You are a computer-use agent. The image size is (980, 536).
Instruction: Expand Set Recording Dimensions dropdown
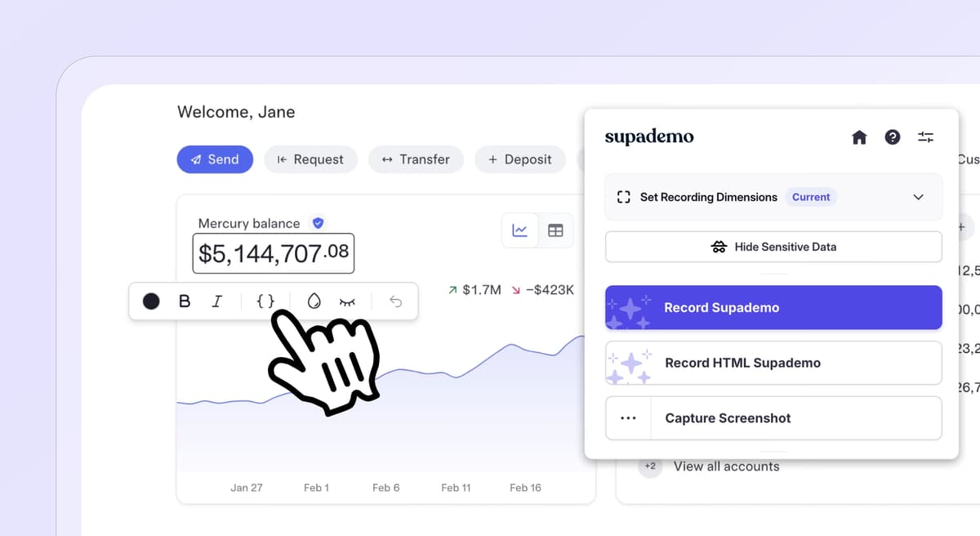pos(918,197)
